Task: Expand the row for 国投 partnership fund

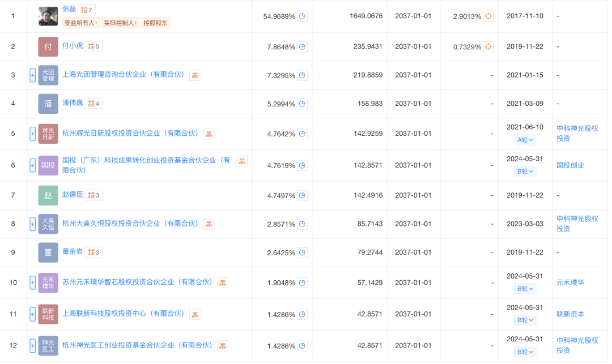Action: coord(32,165)
